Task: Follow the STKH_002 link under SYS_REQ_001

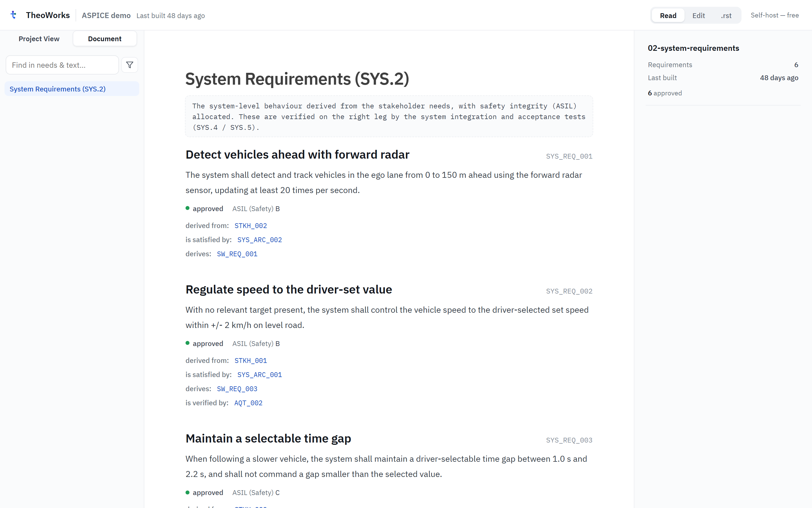Action: [x=251, y=226]
